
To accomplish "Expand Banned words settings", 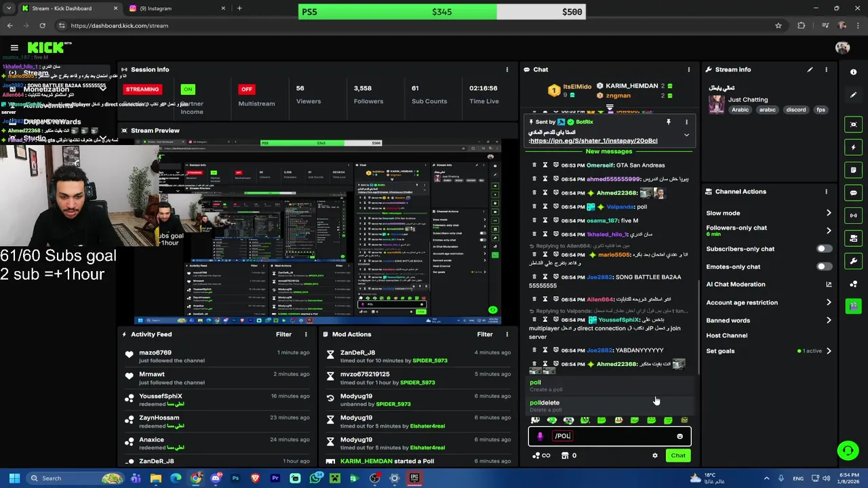I will point(828,321).
